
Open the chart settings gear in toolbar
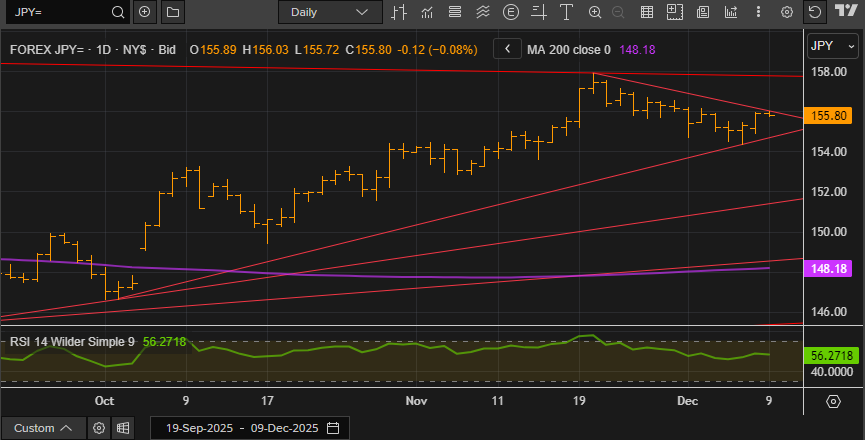pos(787,12)
